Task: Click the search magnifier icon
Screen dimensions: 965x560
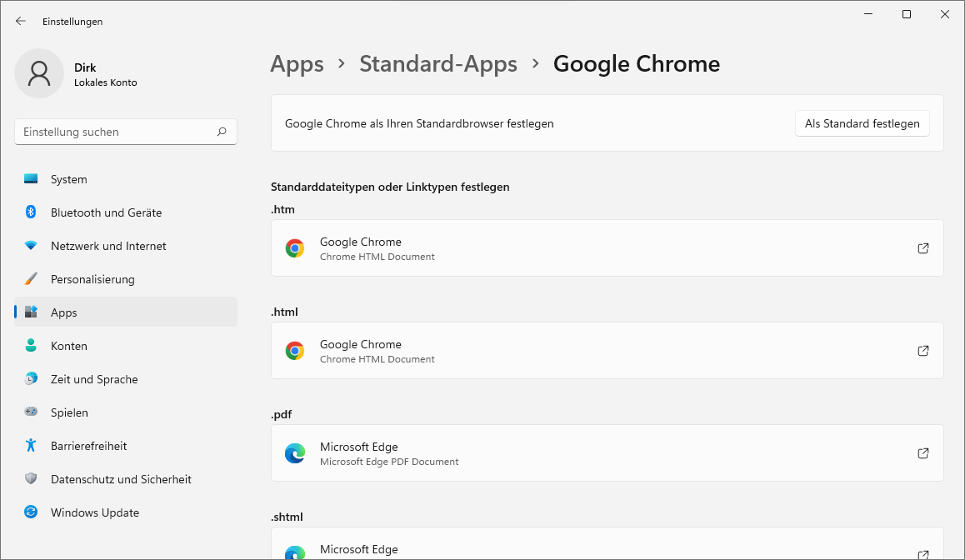Action: 222,132
